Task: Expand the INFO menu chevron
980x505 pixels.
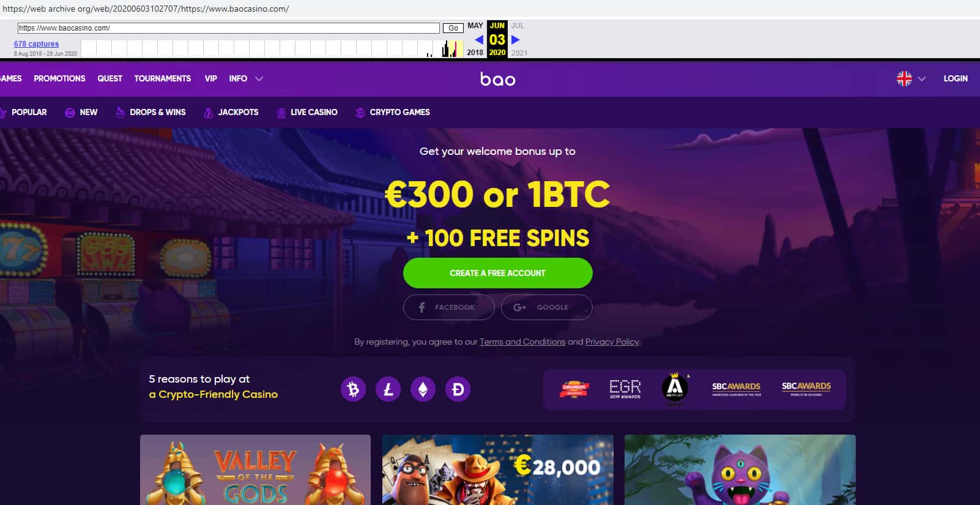Action: point(259,78)
